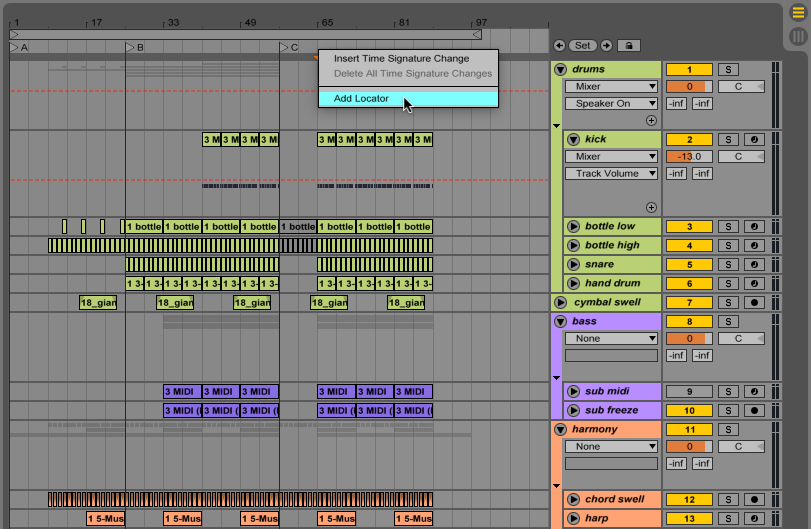Screen dimensions: 811x529
Task: Deactivate sub midi track activator 9
Action: [x=689, y=392]
